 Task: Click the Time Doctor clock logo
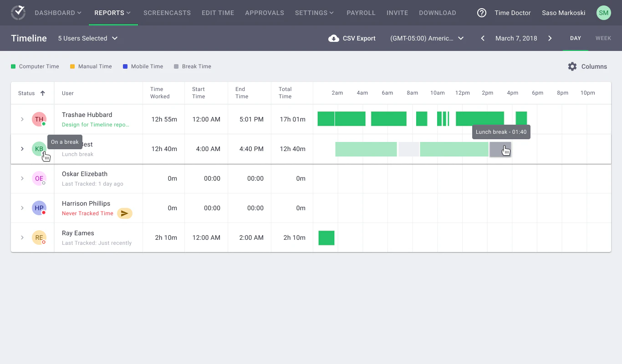18,12
